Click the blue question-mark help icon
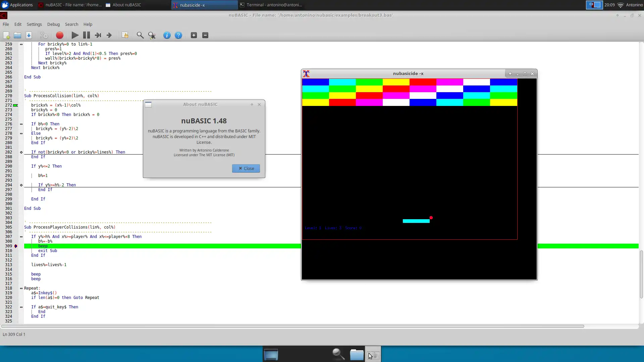Viewport: 644px width, 362px height. [x=178, y=35]
